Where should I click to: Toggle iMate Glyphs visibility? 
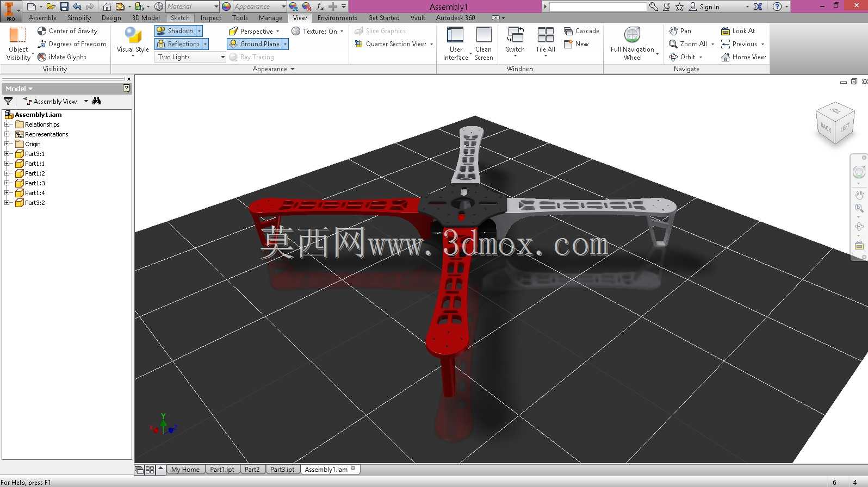62,57
